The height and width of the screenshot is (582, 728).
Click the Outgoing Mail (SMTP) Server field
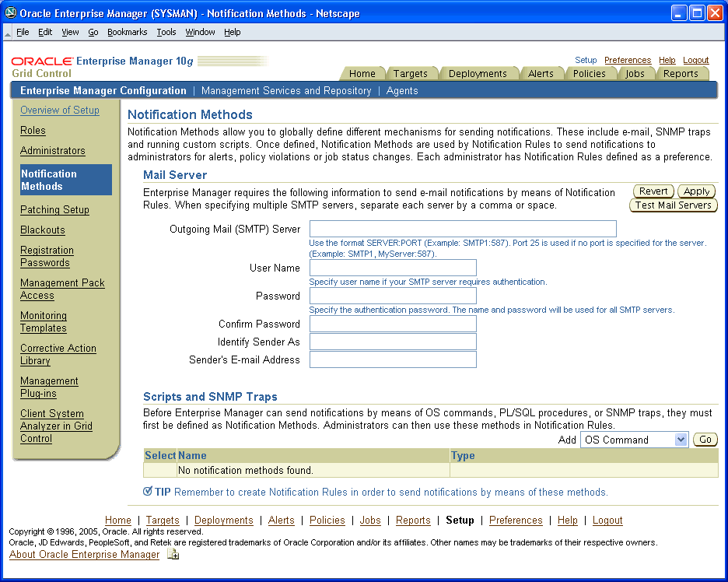tap(462, 228)
